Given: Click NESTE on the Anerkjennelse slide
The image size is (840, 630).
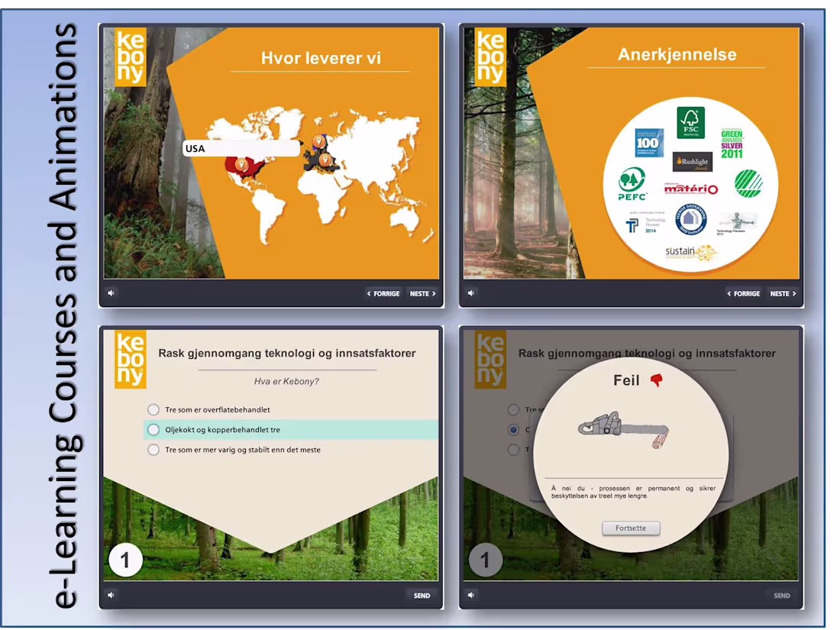Looking at the screenshot, I should click(783, 293).
